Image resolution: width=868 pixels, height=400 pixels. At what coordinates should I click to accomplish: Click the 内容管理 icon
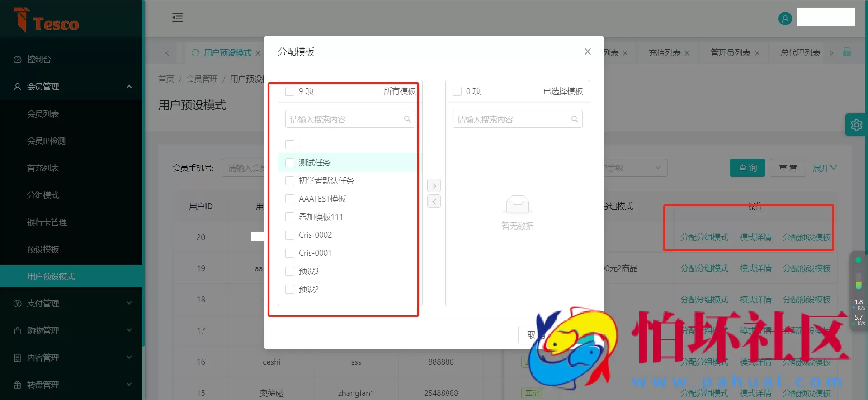click(x=18, y=358)
